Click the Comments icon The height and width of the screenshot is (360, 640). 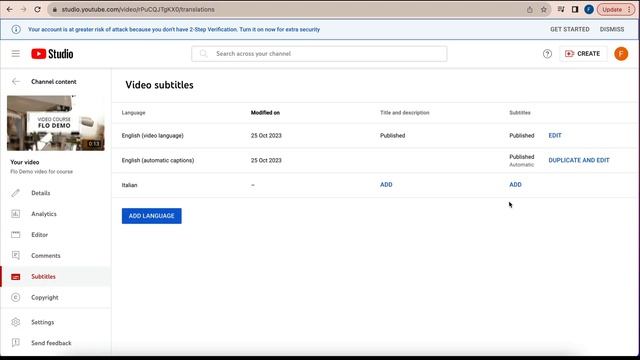16,256
